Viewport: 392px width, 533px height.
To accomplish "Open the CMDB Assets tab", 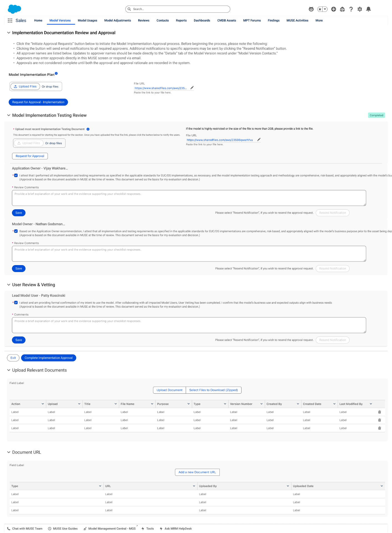I will 227,21.
